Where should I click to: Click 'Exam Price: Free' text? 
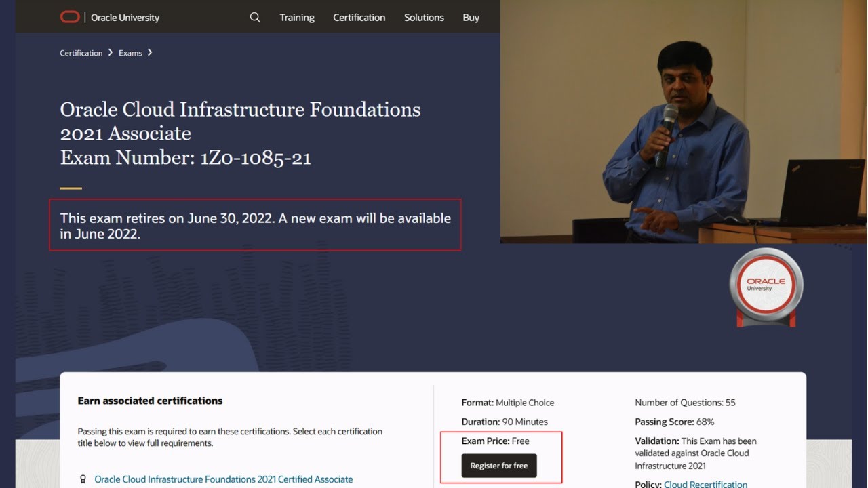pyautogui.click(x=495, y=441)
